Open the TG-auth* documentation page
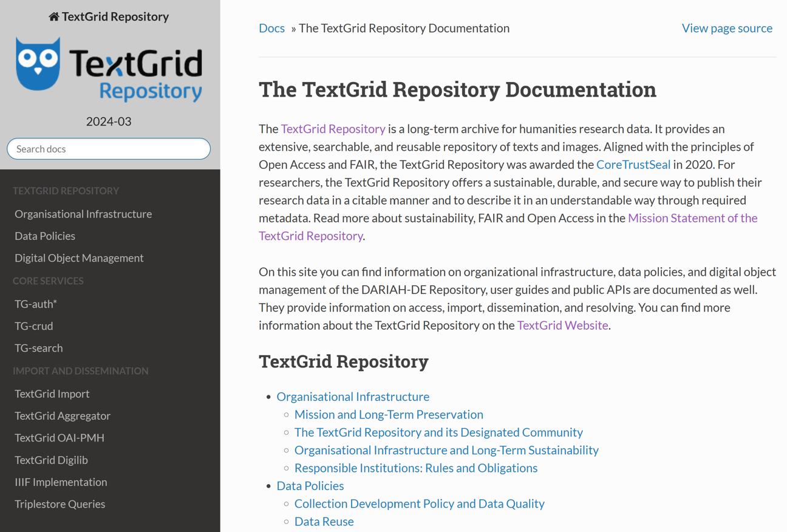 (x=35, y=304)
